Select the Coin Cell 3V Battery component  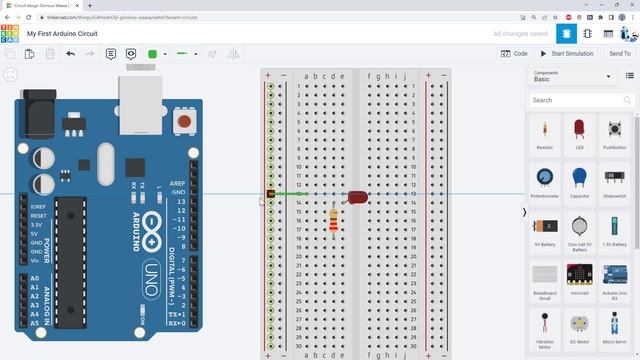click(579, 233)
